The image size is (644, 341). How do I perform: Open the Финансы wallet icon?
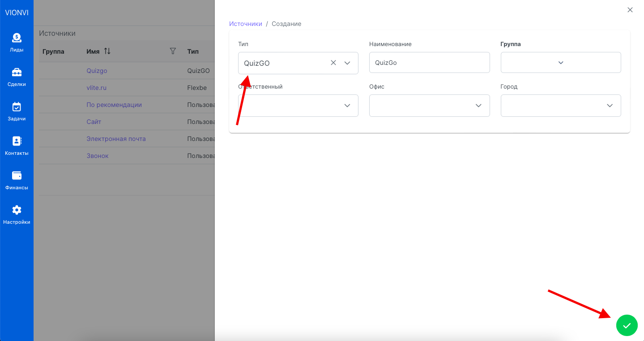click(x=17, y=175)
